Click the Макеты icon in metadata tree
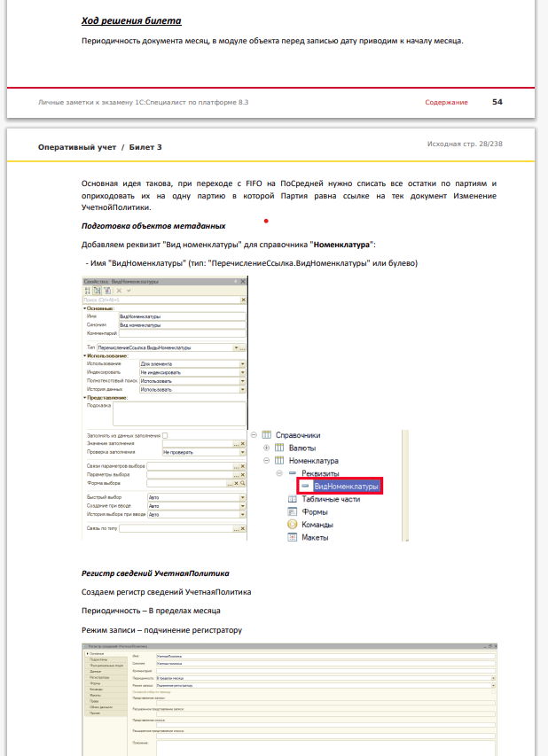The image size is (548, 756). coord(293,537)
